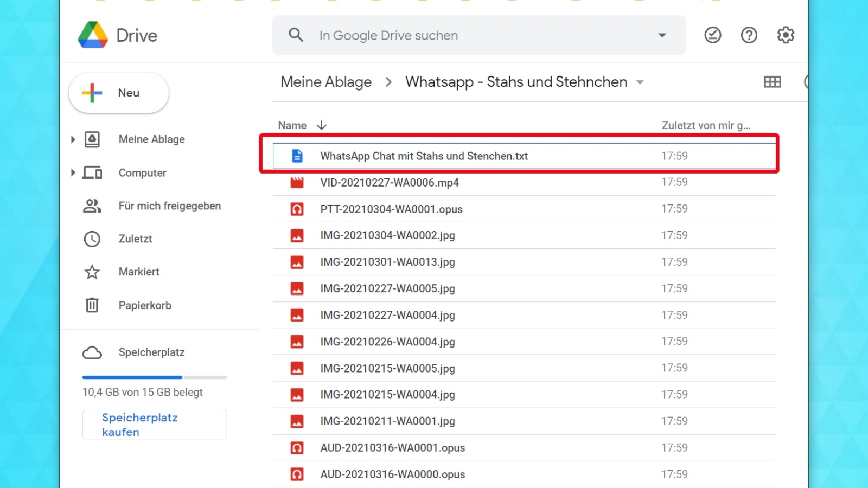Screen dimensions: 868x488
Task: Click the image icon of IMG-20210211-WA0001.jpg
Action: [297, 422]
